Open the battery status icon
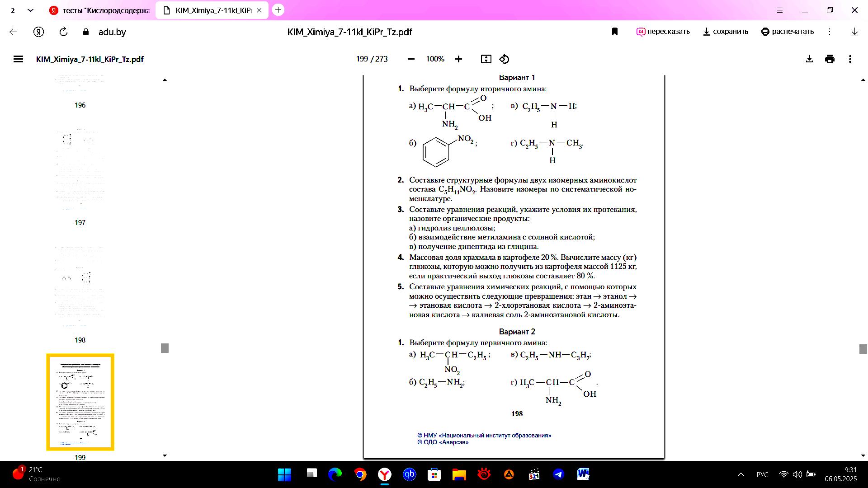Viewport: 868px width, 488px height. click(811, 474)
